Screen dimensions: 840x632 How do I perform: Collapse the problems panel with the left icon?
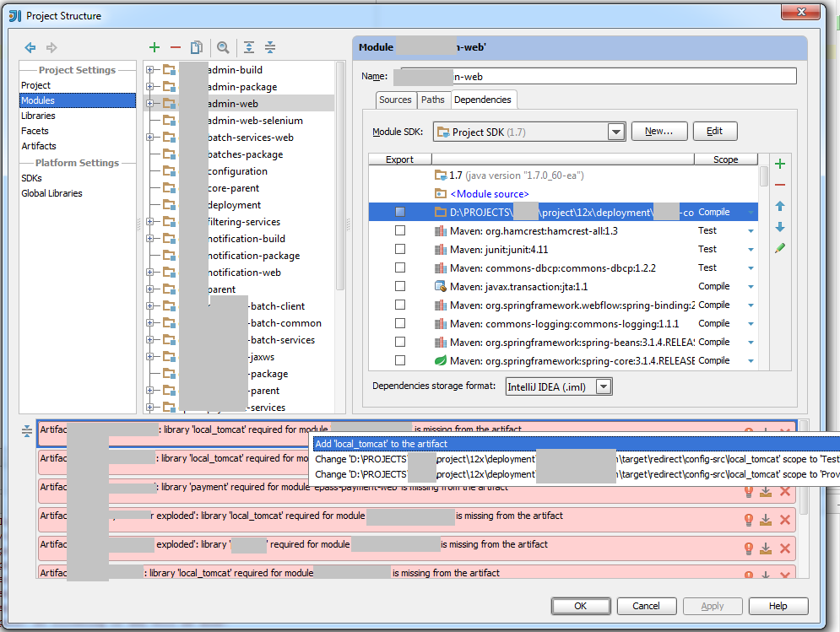coord(27,430)
